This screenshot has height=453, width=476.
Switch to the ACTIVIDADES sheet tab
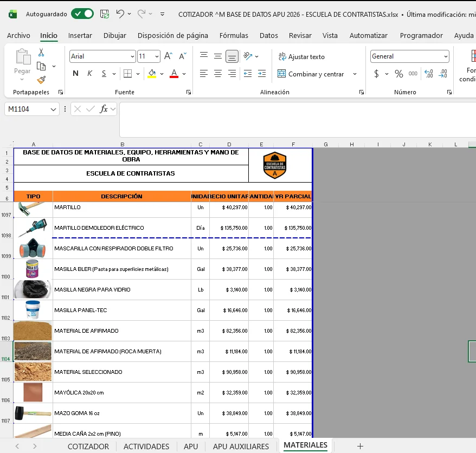pos(146,446)
